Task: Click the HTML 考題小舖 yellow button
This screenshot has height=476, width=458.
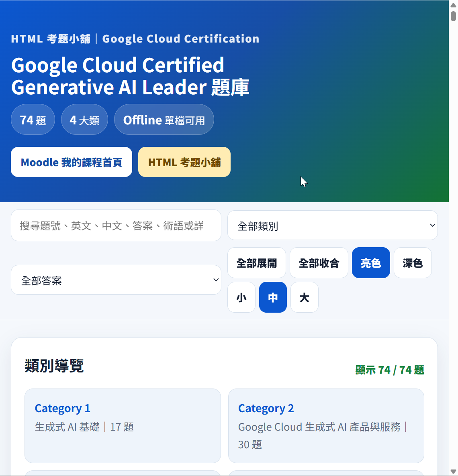Action: 184,162
